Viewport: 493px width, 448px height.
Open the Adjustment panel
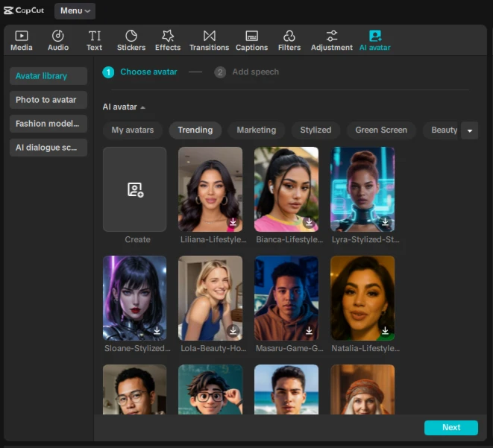point(332,40)
